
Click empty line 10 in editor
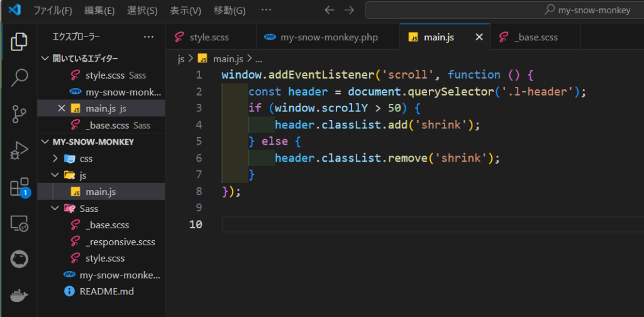tap(433, 225)
